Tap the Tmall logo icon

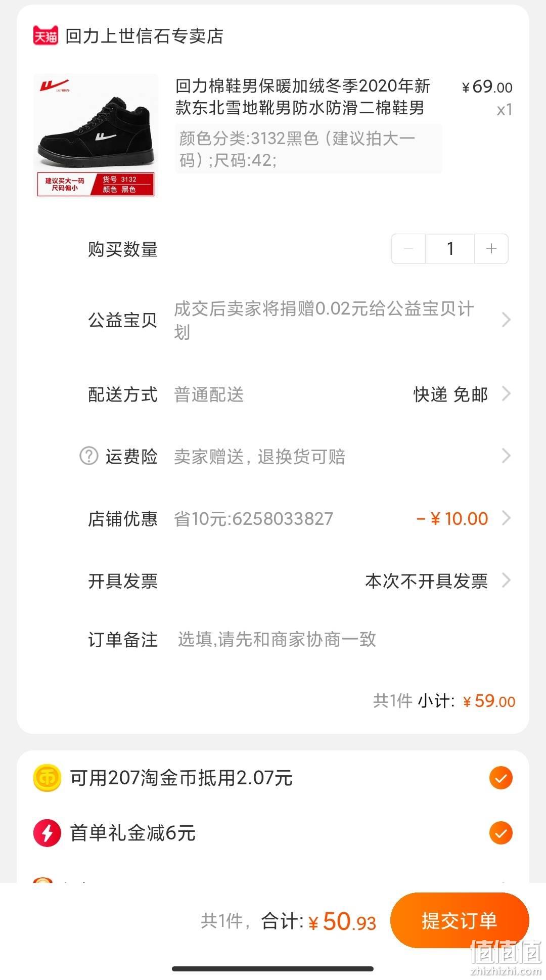(45, 36)
